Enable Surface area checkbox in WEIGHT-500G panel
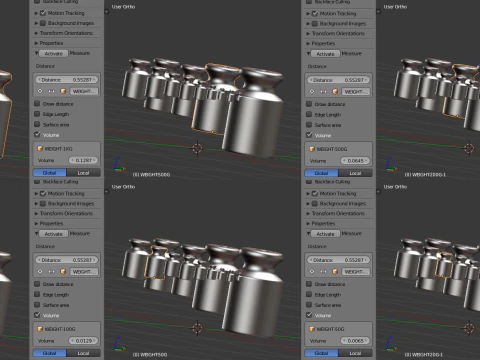The image size is (480, 360). point(309,125)
